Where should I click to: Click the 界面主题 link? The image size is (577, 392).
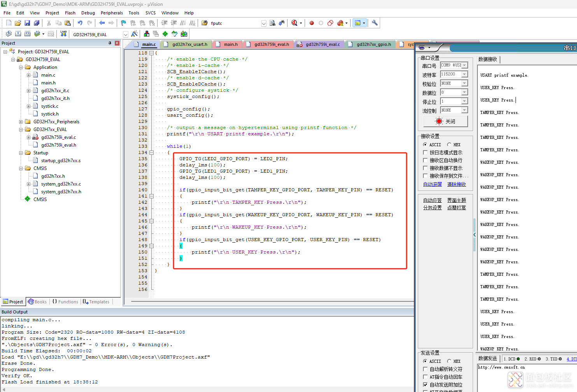456,200
